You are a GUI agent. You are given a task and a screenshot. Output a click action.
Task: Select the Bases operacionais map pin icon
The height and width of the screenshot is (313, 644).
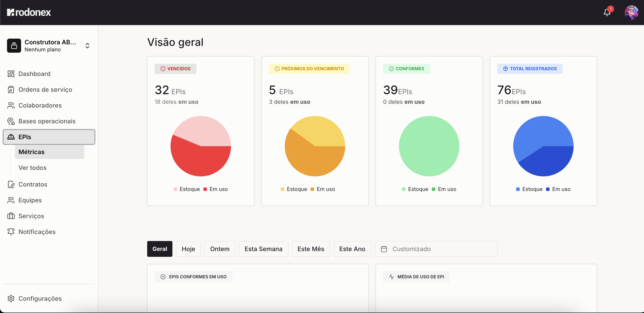click(x=11, y=121)
